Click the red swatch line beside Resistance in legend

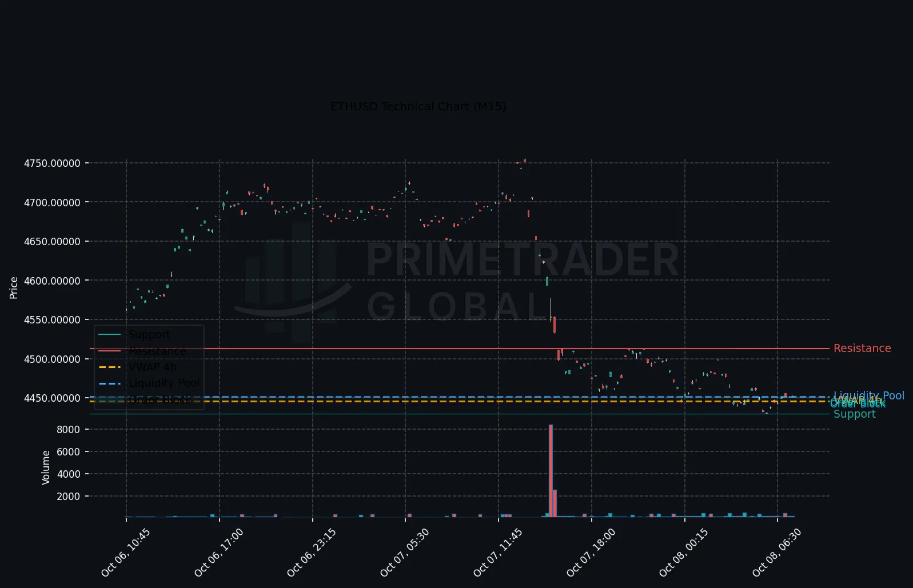pyautogui.click(x=110, y=351)
